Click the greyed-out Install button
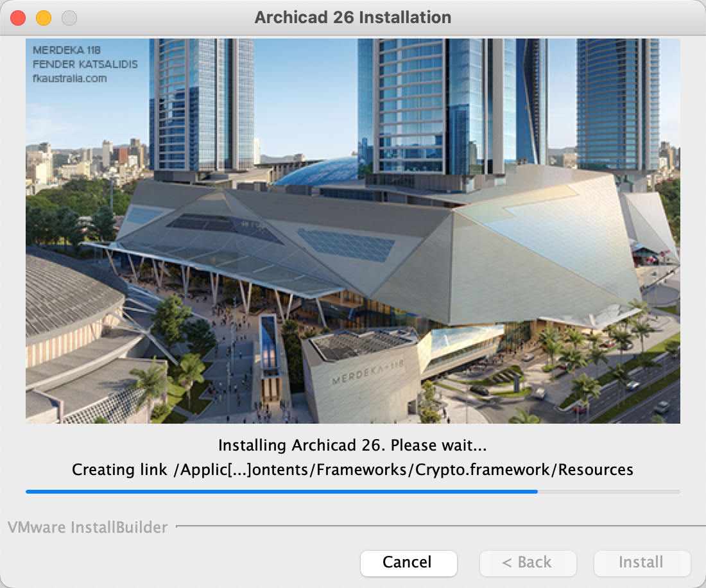Image resolution: width=706 pixels, height=588 pixels. [642, 563]
